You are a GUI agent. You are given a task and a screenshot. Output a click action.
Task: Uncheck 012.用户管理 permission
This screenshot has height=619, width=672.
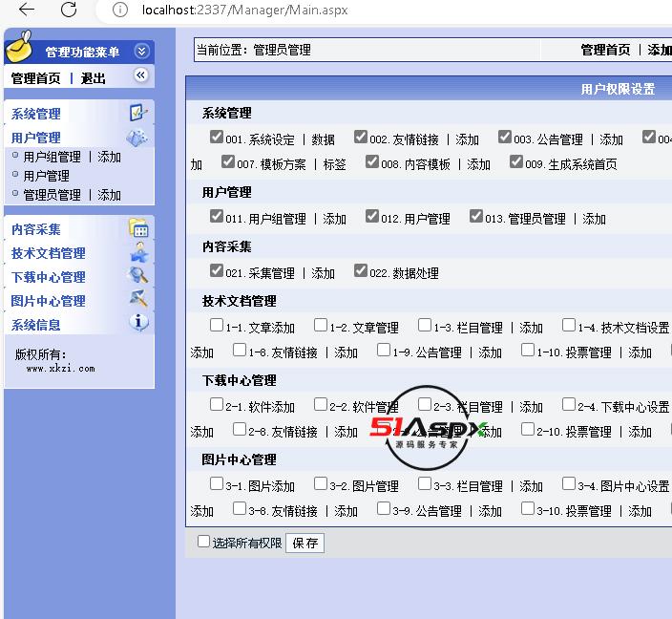pyautogui.click(x=372, y=216)
